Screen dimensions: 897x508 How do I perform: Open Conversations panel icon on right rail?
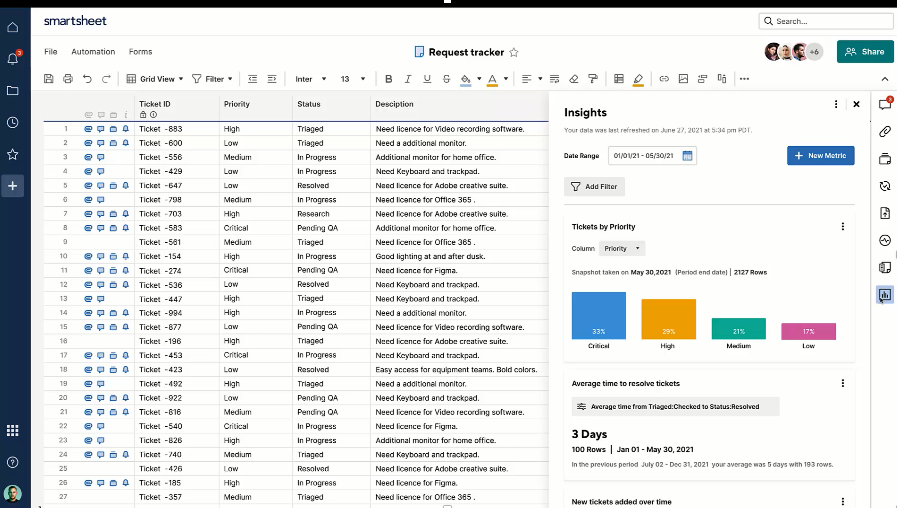[x=885, y=104]
